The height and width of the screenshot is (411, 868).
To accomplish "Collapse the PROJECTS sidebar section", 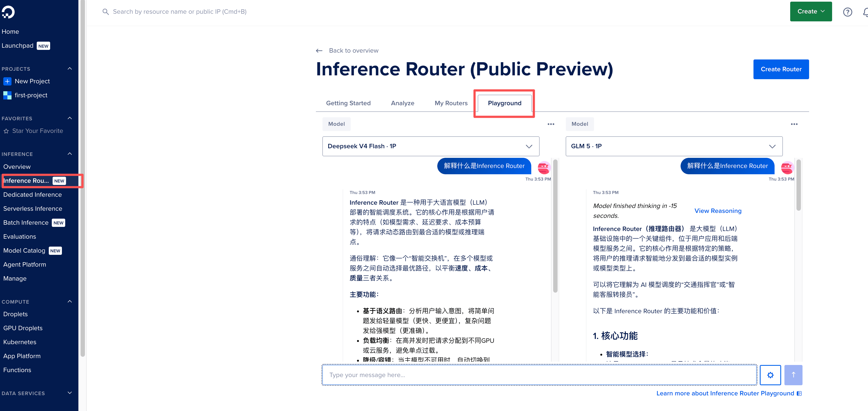I will (70, 69).
